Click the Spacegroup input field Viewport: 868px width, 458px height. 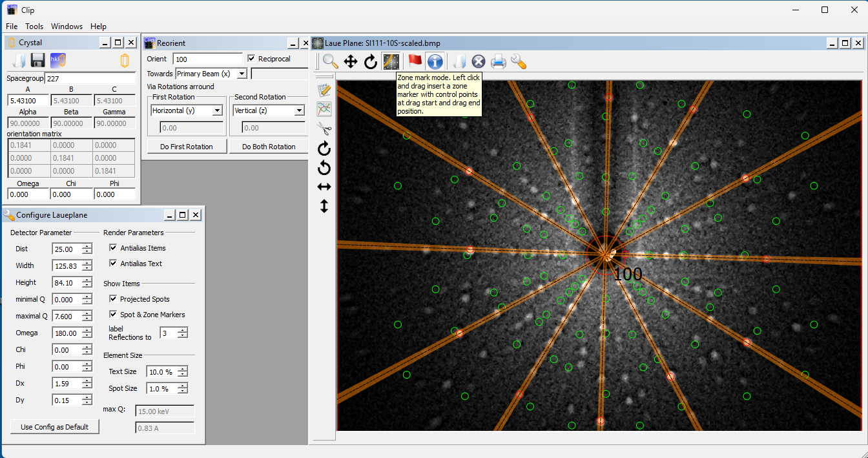point(90,78)
